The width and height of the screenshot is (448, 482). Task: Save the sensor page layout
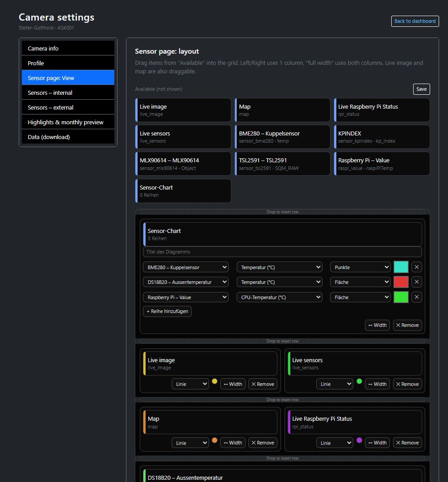(421, 89)
